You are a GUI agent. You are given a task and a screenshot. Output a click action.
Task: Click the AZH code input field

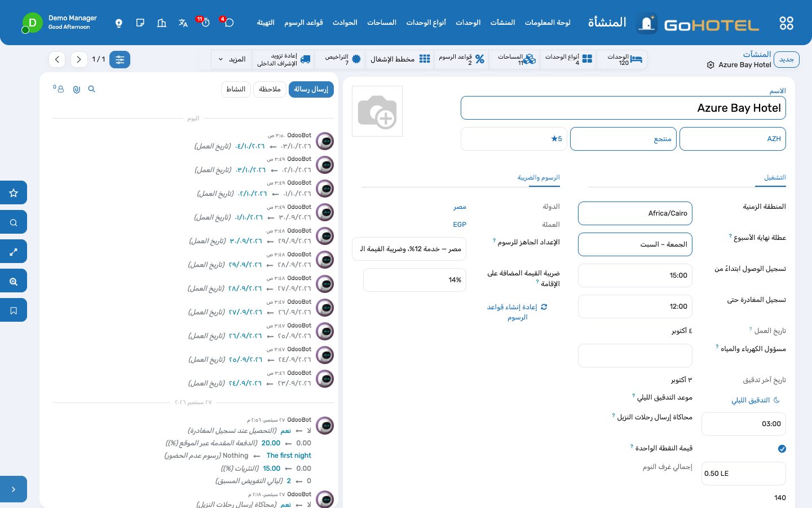coord(732,139)
